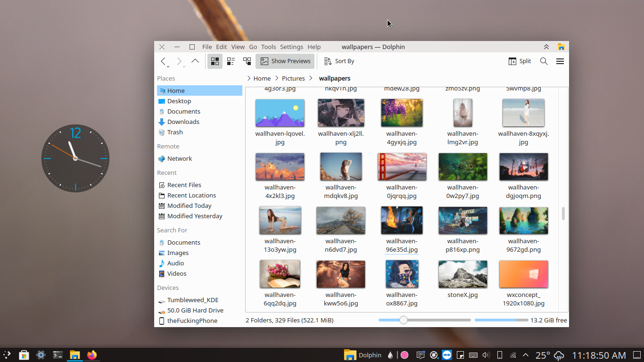Viewport: 644px width, 362px height.
Task: Open the Help menu
Action: pos(314,47)
